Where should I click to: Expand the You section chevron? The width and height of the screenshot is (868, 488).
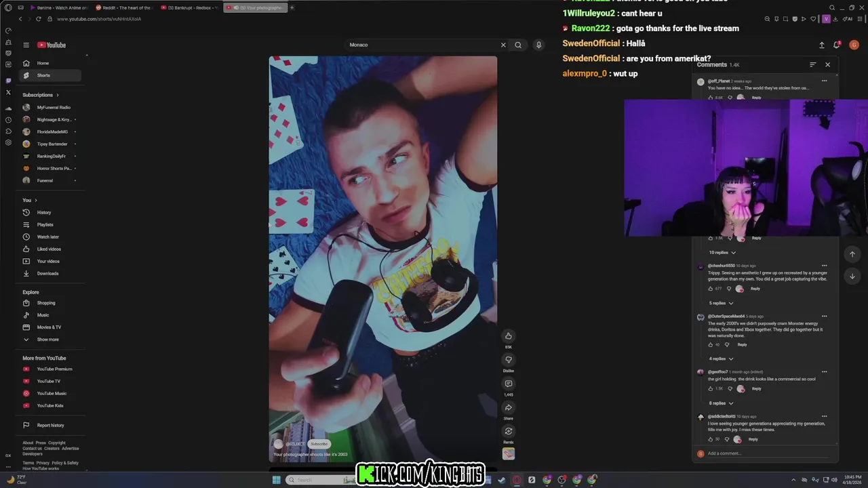point(35,200)
